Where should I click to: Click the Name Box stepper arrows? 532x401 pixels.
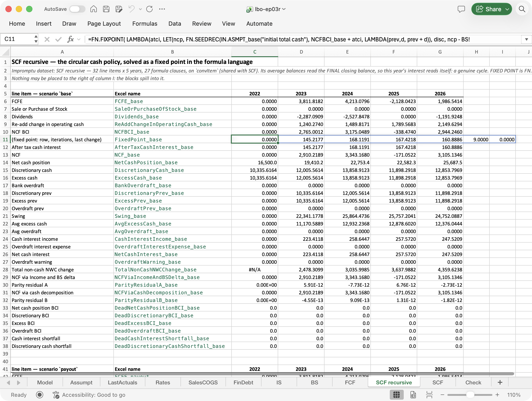(36, 39)
